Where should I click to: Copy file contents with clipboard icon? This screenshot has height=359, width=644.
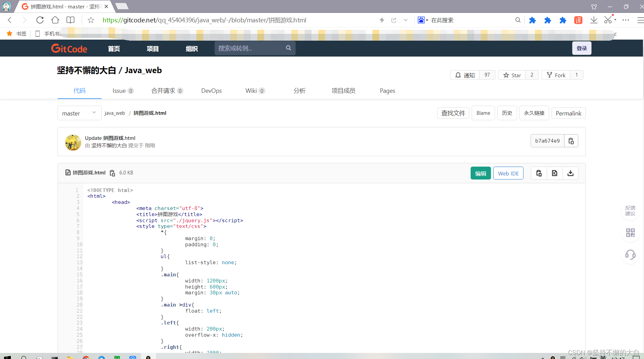pyautogui.click(x=539, y=173)
